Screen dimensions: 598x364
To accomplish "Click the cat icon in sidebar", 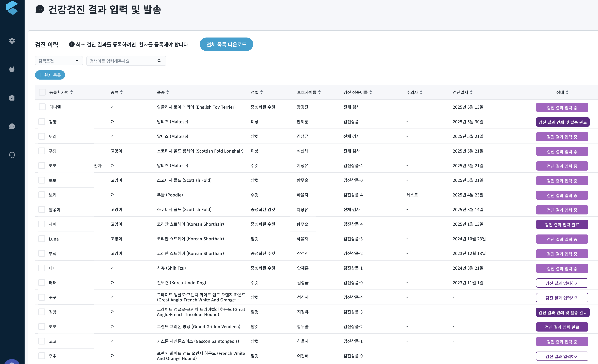I will click(12, 69).
